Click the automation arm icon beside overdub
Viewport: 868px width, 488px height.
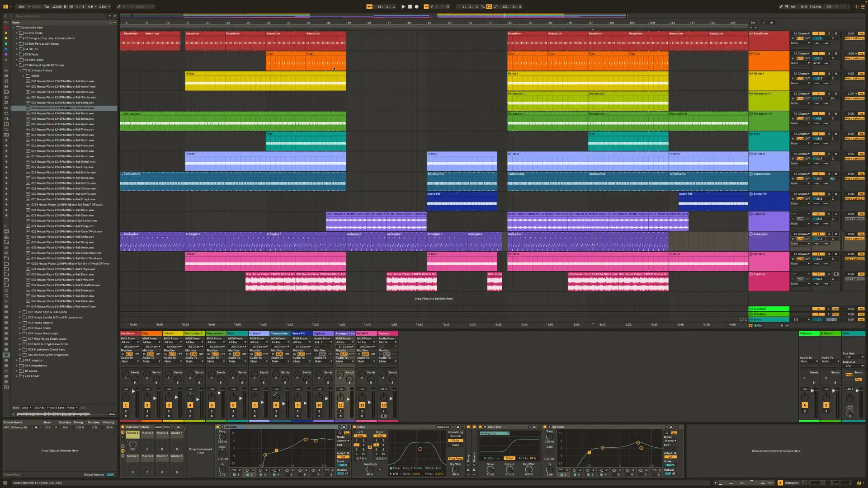coord(432,7)
